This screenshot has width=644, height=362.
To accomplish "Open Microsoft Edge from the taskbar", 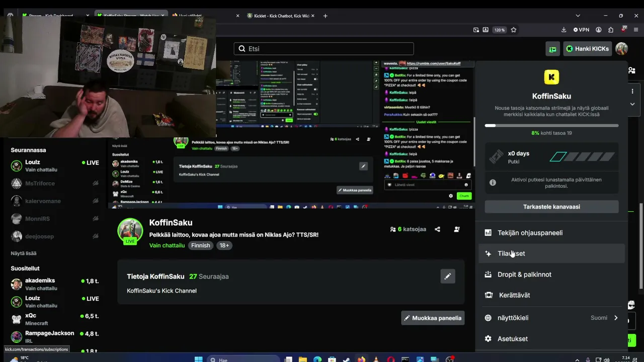I will pos(317,359).
